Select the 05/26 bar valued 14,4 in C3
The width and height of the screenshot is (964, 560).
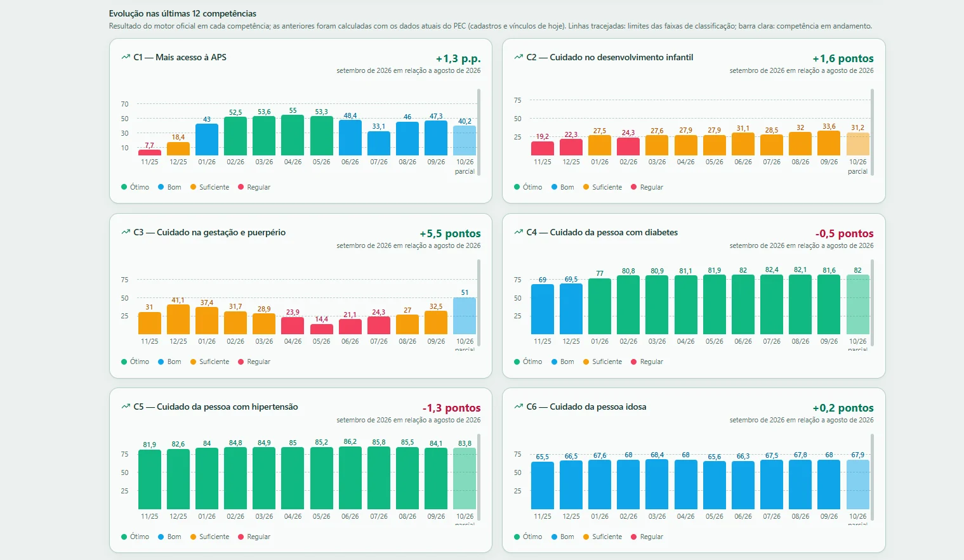point(322,329)
